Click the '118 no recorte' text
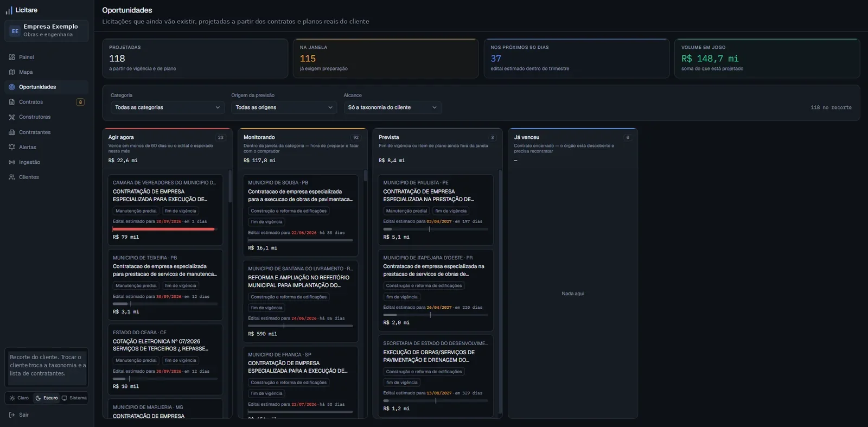Screen dimensions: 868x427 pyautogui.click(x=831, y=107)
